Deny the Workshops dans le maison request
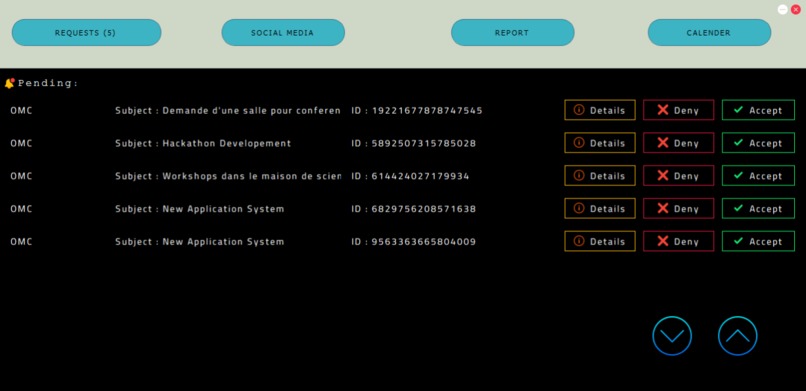Image resolution: width=806 pixels, height=391 pixels. (x=679, y=176)
